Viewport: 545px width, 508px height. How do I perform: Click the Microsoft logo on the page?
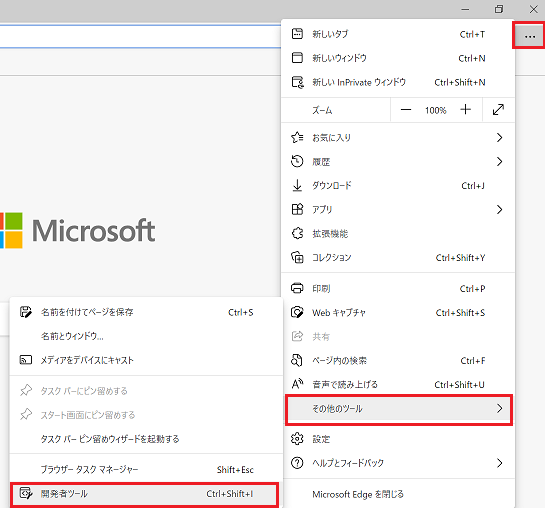78,230
